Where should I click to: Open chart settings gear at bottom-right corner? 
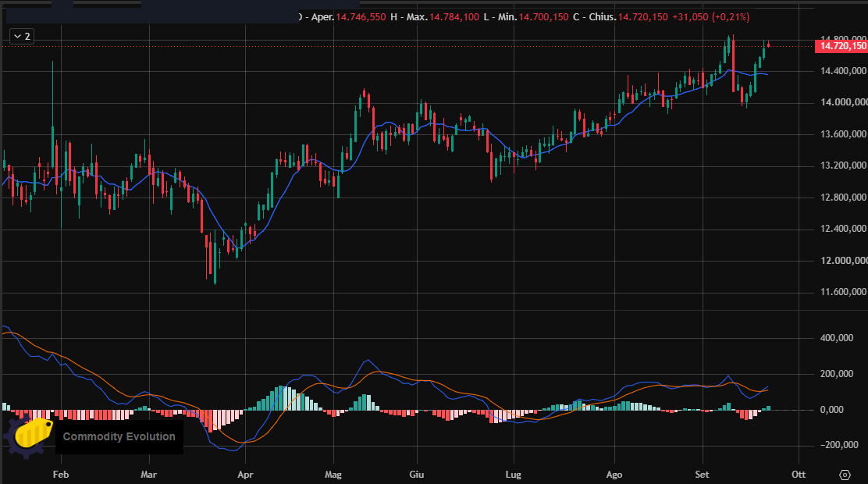click(845, 475)
